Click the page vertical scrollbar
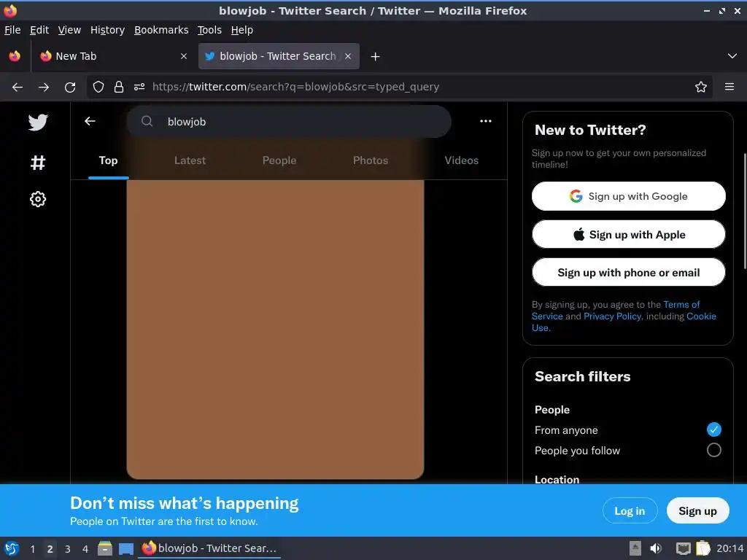The image size is (747, 560). (745, 211)
